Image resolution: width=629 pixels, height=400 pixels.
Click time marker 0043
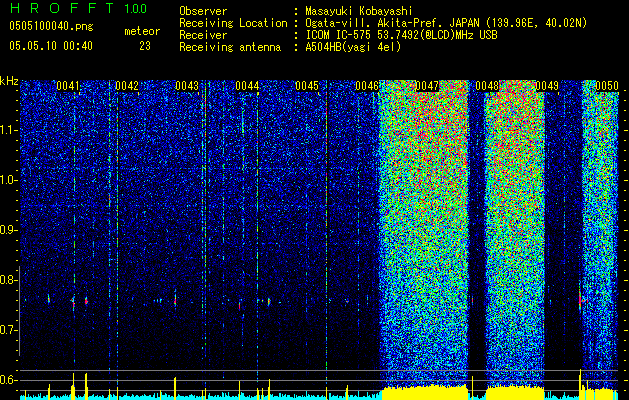tap(187, 86)
